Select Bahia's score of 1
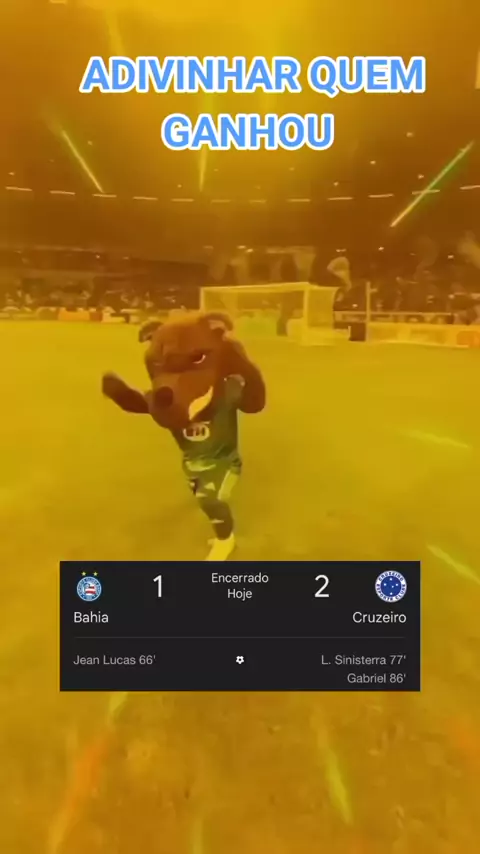Image resolution: width=480 pixels, height=854 pixels. [158, 587]
